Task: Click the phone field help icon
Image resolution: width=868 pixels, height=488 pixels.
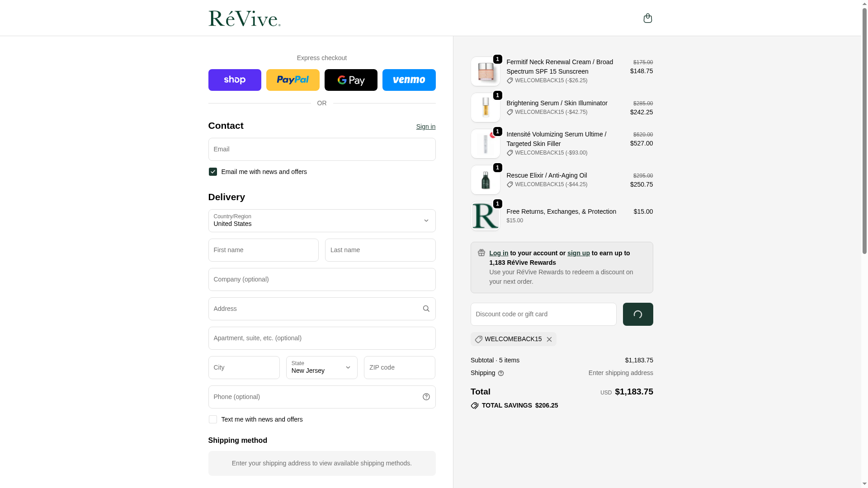Action: [x=426, y=397]
